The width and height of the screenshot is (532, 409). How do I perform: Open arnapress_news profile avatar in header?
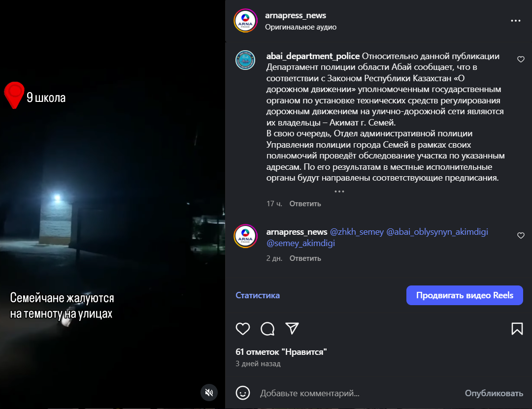(x=245, y=21)
